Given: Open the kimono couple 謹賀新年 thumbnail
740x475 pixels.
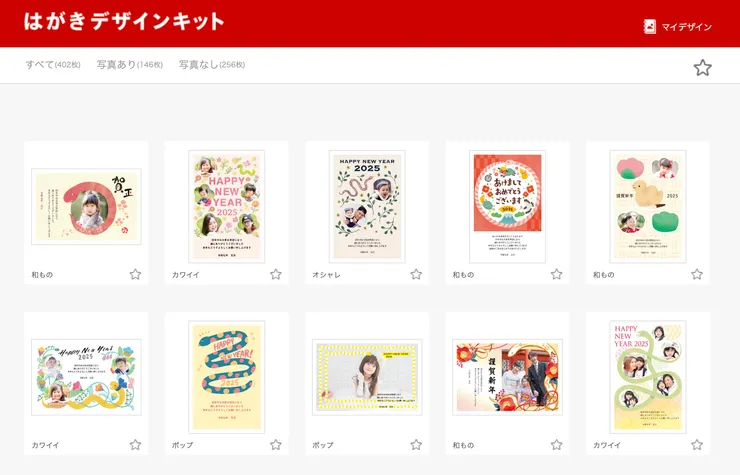Looking at the screenshot, I should [x=507, y=377].
